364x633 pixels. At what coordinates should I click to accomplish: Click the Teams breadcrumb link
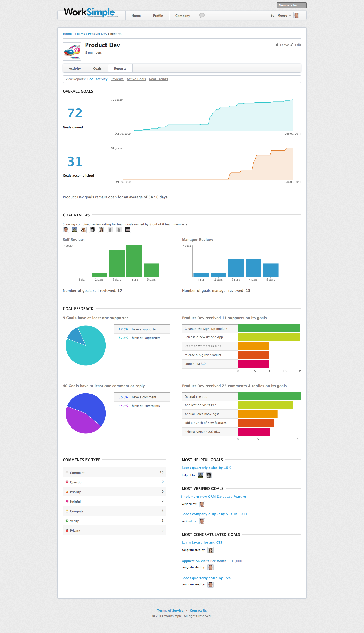click(80, 34)
